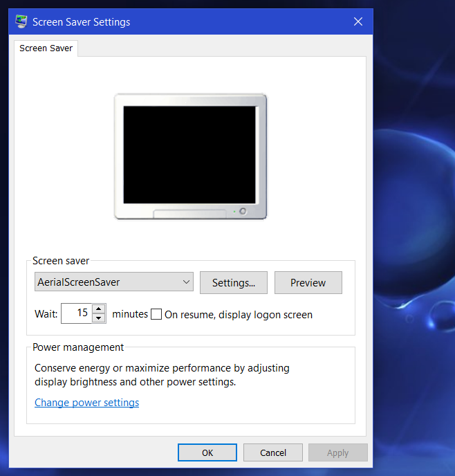Increase wait time with up arrow
This screenshot has height=476, width=455.
pyautogui.click(x=99, y=309)
